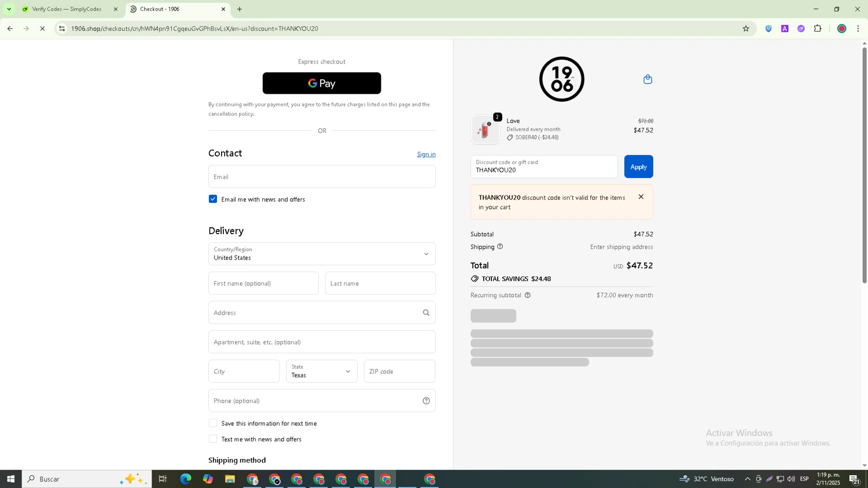Show hidden system tray icons
This screenshot has width=868, height=488.
pos(748,479)
